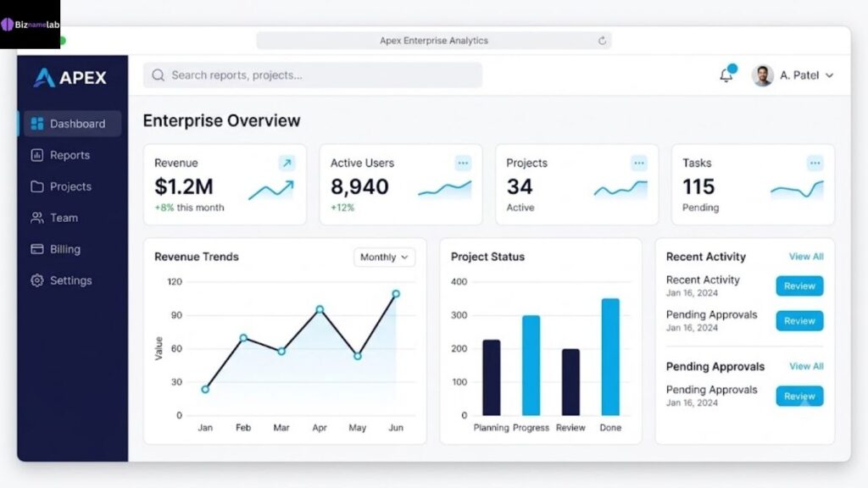Select the Apr data point on Revenue Trends

click(320, 309)
